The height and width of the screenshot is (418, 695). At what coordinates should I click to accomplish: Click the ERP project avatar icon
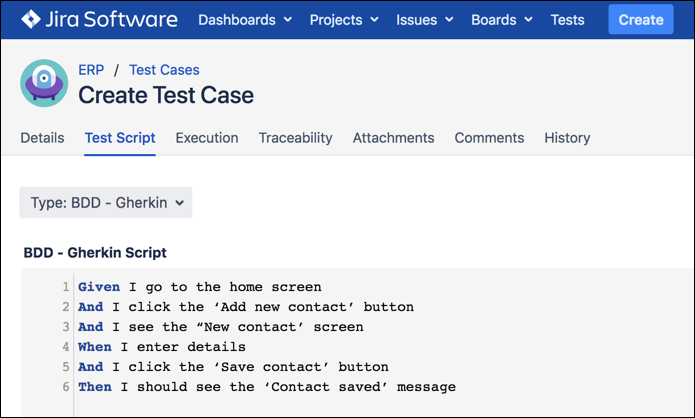[x=44, y=83]
